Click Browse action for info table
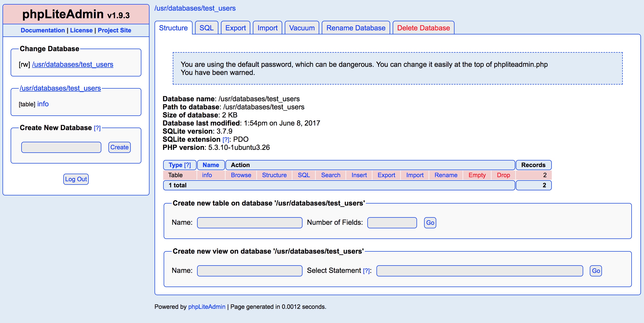The height and width of the screenshot is (323, 644). click(241, 175)
